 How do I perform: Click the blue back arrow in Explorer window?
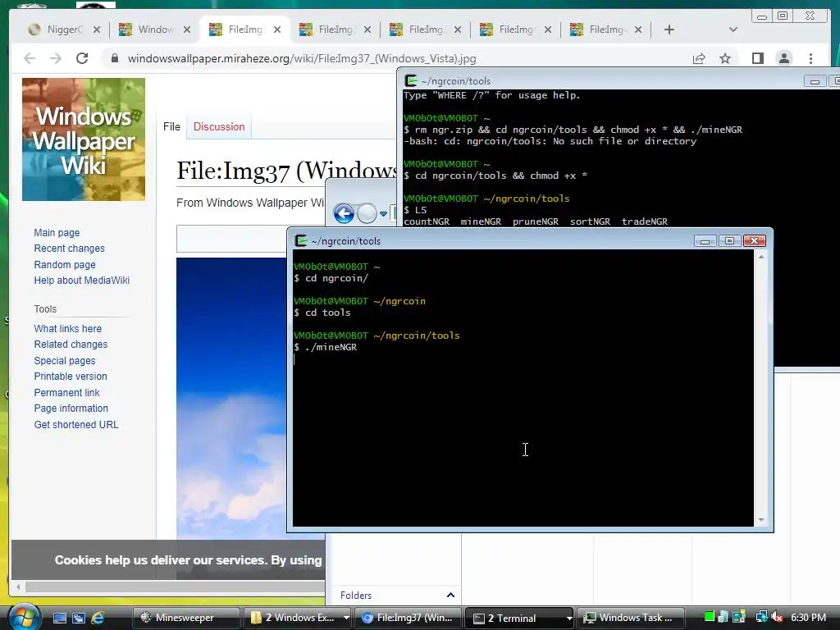click(x=344, y=214)
